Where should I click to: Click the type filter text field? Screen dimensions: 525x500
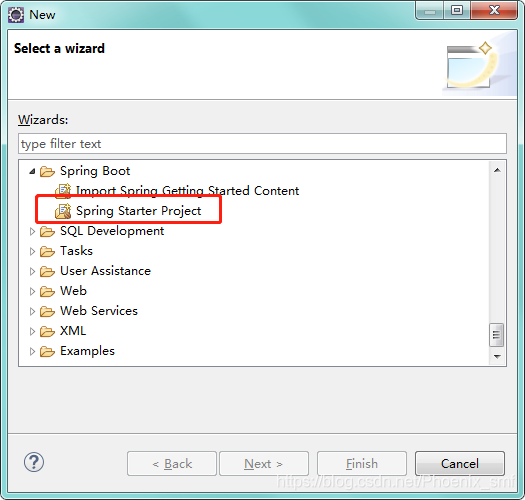click(262, 144)
